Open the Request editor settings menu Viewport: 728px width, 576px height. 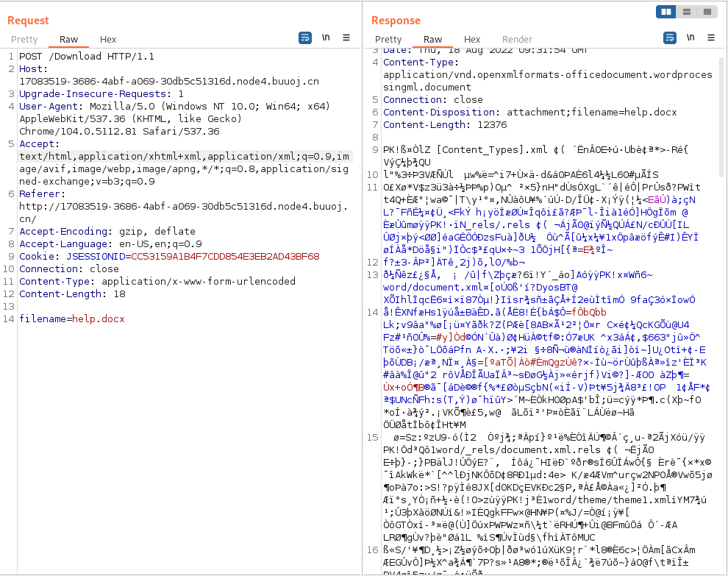(x=346, y=38)
